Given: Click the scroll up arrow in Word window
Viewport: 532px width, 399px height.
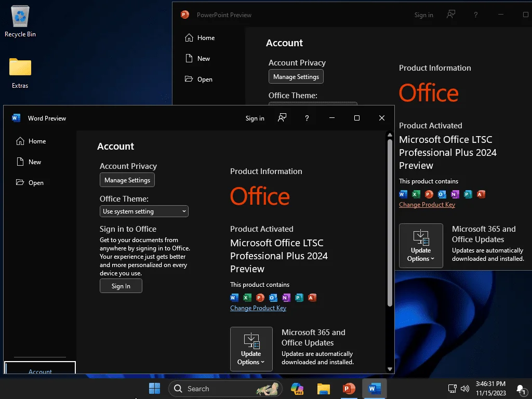Looking at the screenshot, I should [390, 135].
